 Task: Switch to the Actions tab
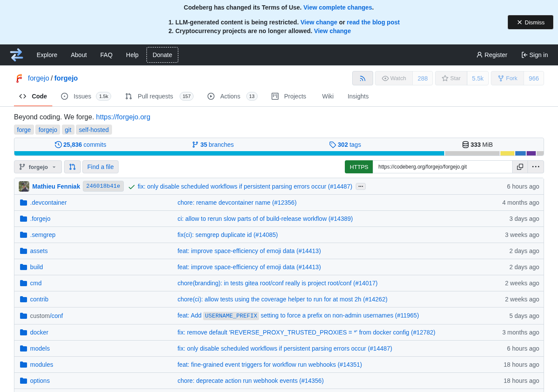point(232,96)
